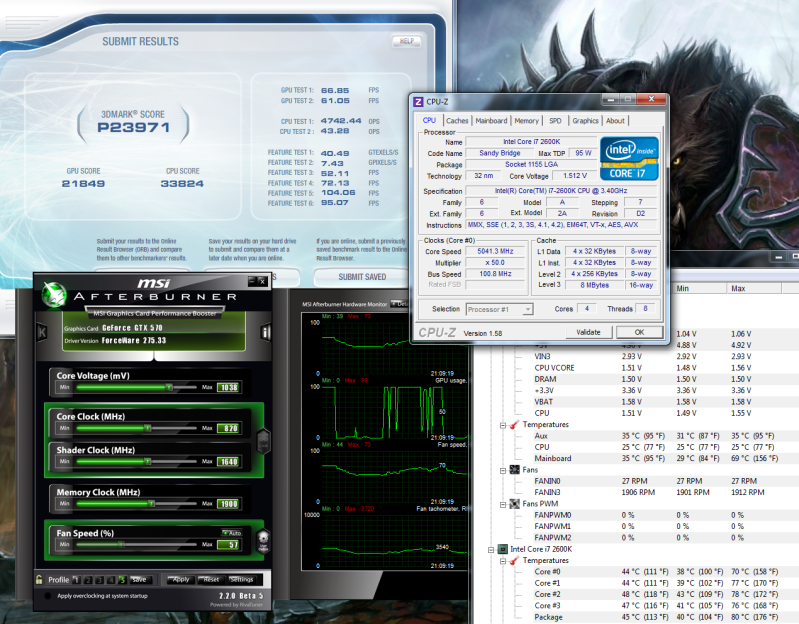Collapse Temperatures under Intel Core i7 2600K

click(x=503, y=561)
